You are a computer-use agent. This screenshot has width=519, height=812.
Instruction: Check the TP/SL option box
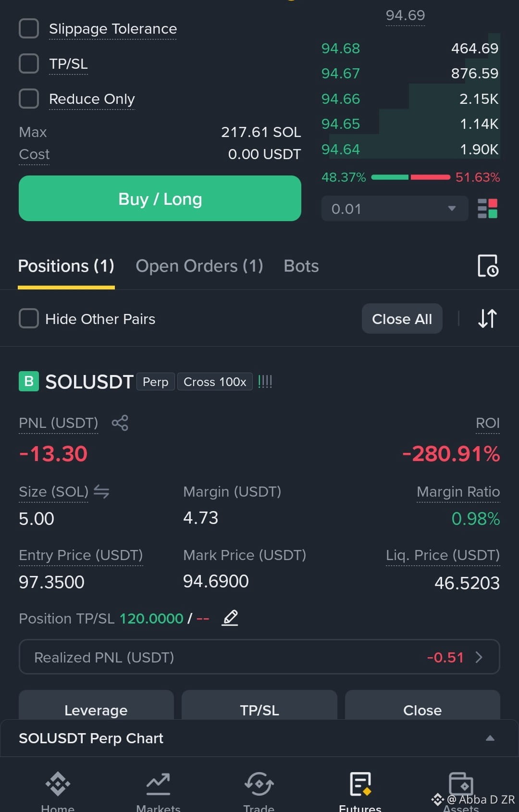coord(29,63)
